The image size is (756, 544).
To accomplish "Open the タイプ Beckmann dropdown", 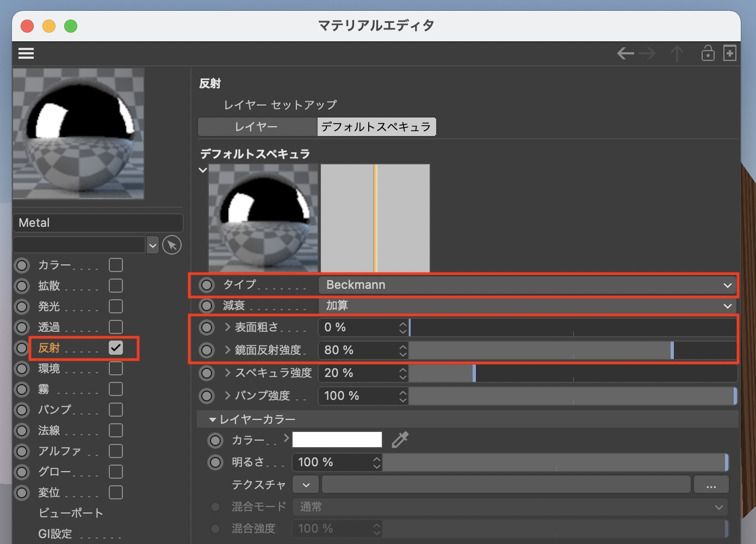I will (x=526, y=285).
